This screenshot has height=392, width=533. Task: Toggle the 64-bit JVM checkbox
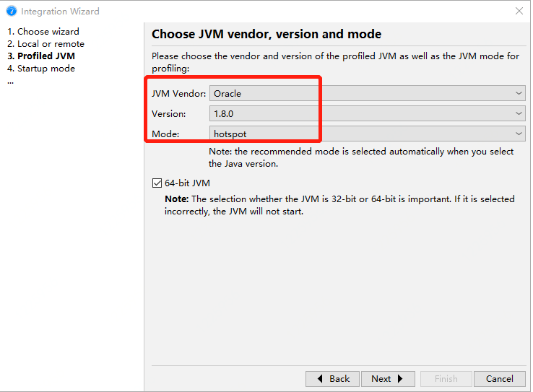[157, 183]
